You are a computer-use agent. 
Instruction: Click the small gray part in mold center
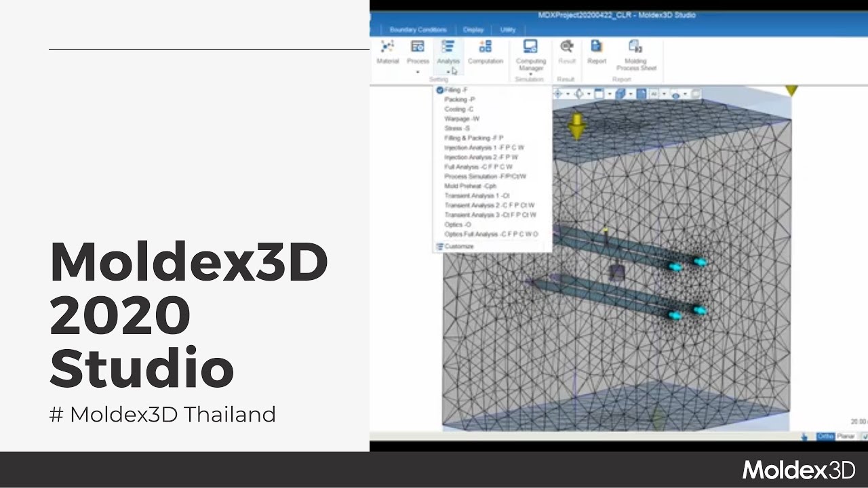[616, 272]
